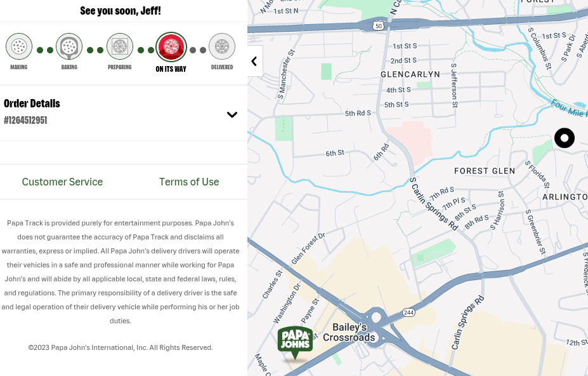Click the Baking stage peel icon
This screenshot has height=376, width=588.
pos(69,46)
